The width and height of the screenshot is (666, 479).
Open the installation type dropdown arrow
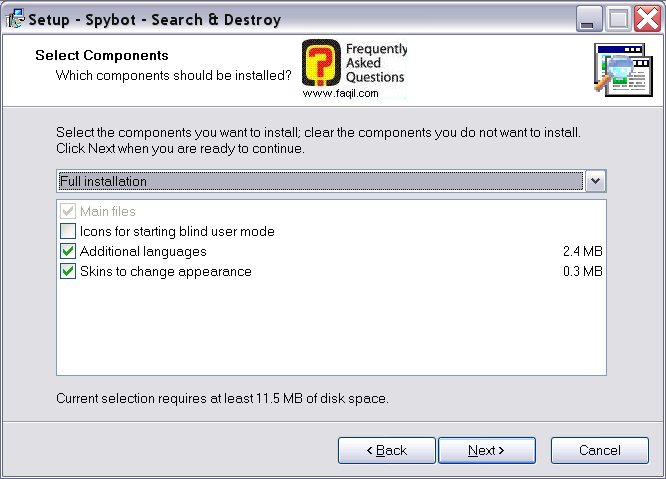[x=595, y=181]
